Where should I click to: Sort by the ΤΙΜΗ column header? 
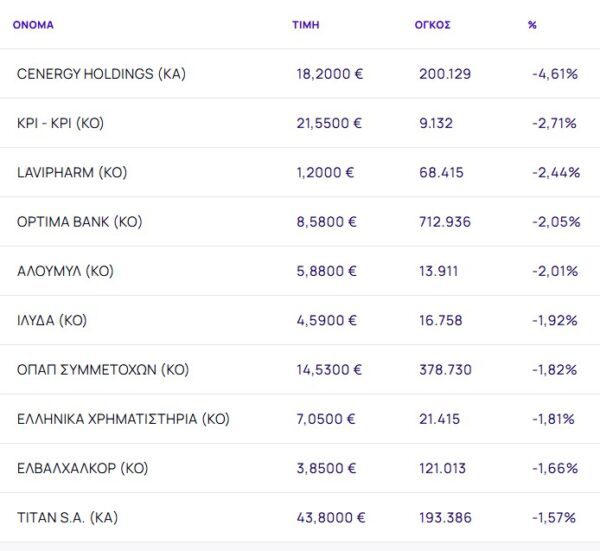[306, 25]
